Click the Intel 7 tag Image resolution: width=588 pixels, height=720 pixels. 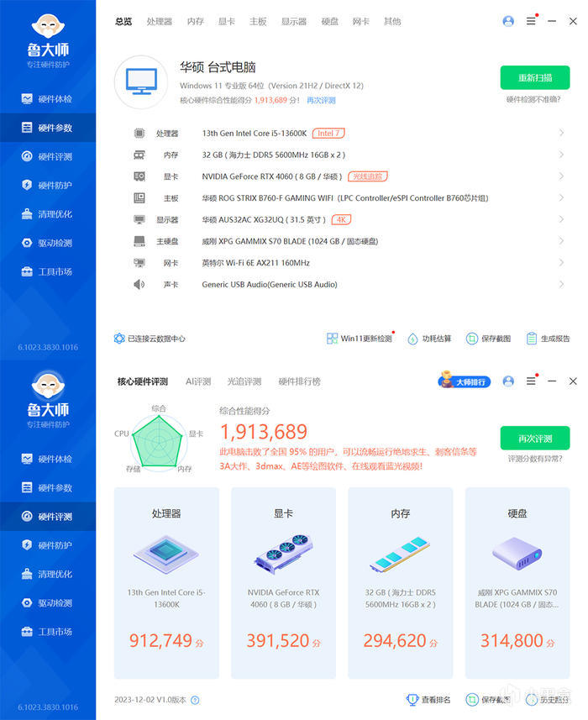pos(328,134)
